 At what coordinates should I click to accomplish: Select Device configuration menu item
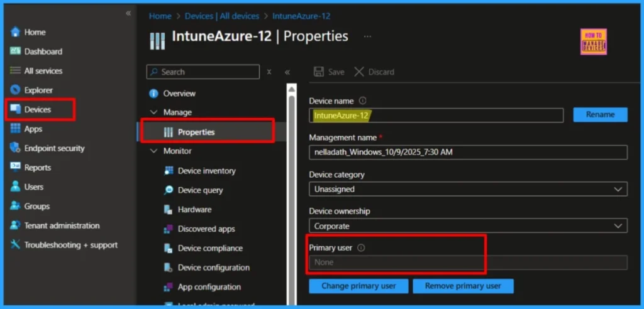coord(214,268)
